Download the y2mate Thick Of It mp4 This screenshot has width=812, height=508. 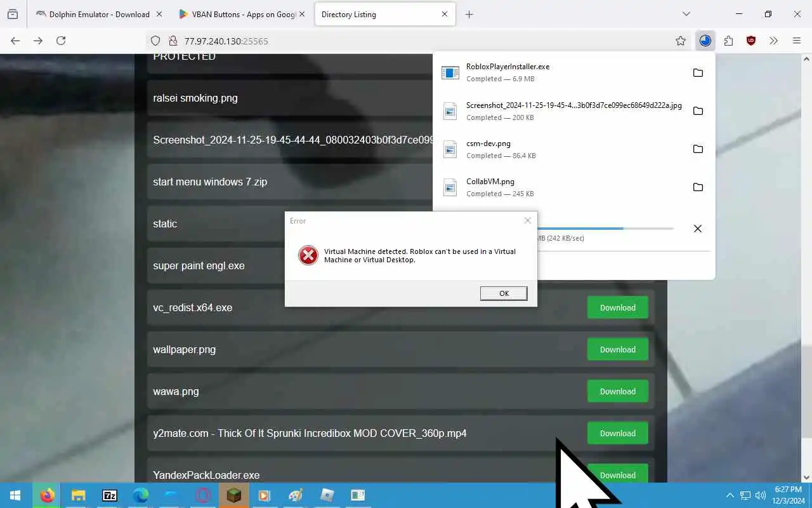[618, 433]
